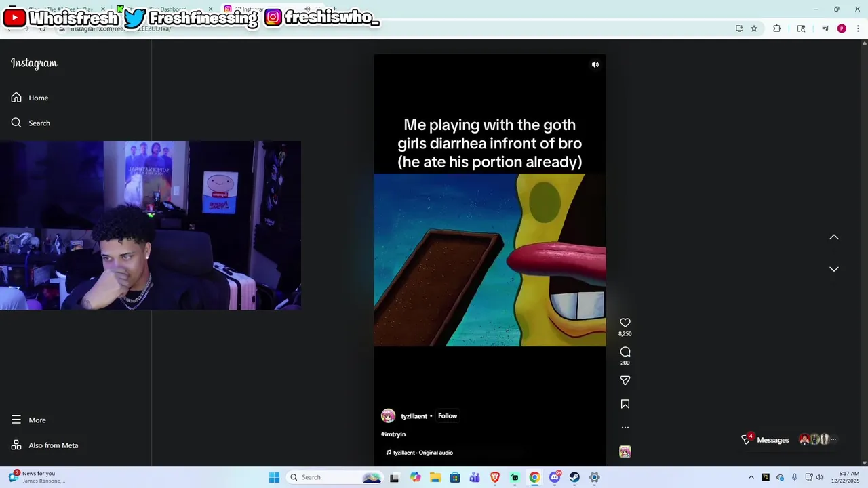The height and width of the screenshot is (488, 868).
Task: Open Chrome's media controls icon
Action: coord(825,28)
